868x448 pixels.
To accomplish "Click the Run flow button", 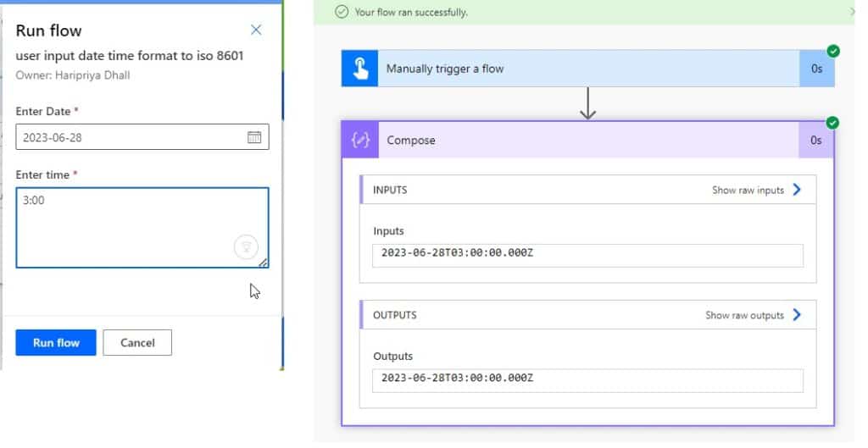I will tap(56, 342).
